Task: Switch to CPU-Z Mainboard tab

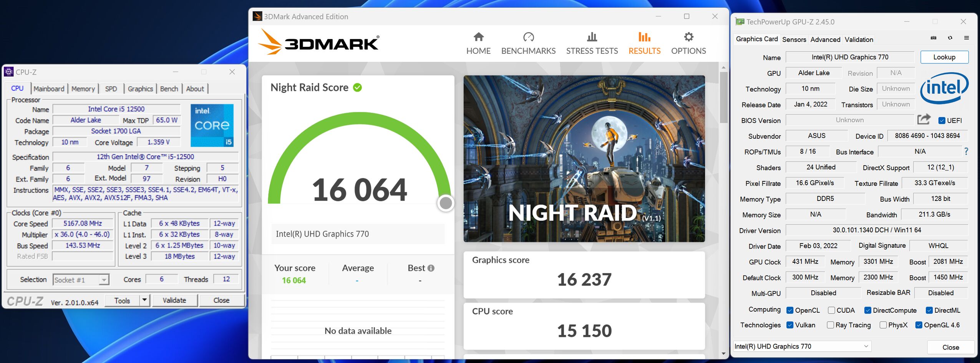Action: click(x=49, y=89)
